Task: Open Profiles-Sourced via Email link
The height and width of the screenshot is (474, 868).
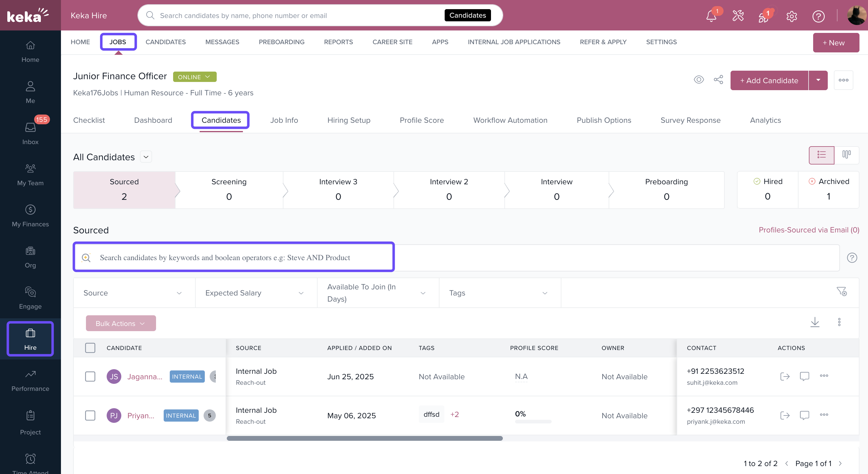Action: click(x=809, y=230)
